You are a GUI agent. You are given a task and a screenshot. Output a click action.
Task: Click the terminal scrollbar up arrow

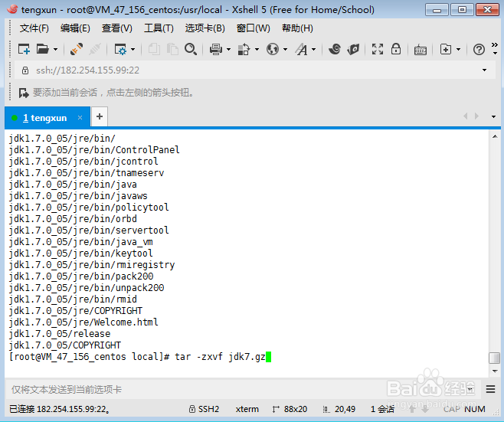(495, 136)
